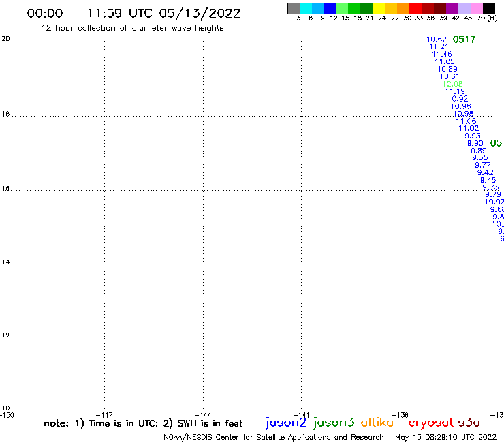Click the bright red legend swatch
Viewport: 504px width, 443px height.
(415, 8)
